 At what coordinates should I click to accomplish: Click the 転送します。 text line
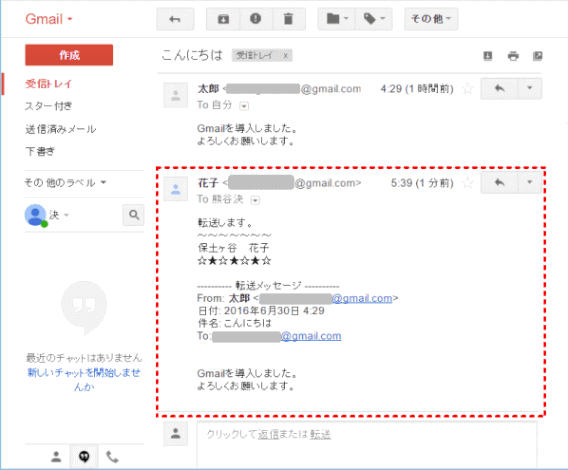click(x=225, y=222)
